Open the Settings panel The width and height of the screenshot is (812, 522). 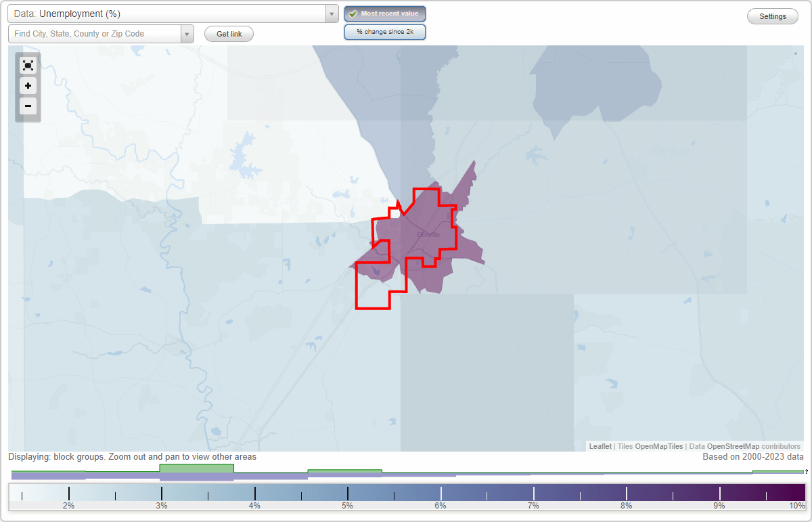[772, 16]
